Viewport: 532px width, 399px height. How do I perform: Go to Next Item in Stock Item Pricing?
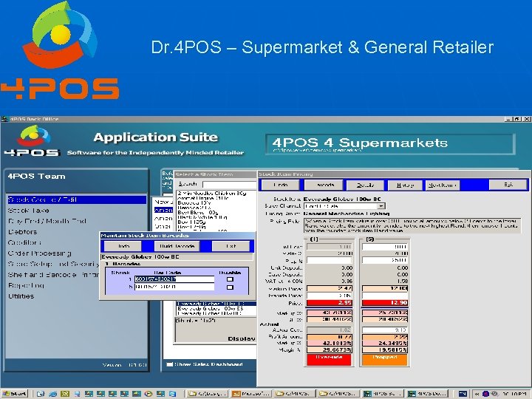pyautogui.click(x=443, y=185)
